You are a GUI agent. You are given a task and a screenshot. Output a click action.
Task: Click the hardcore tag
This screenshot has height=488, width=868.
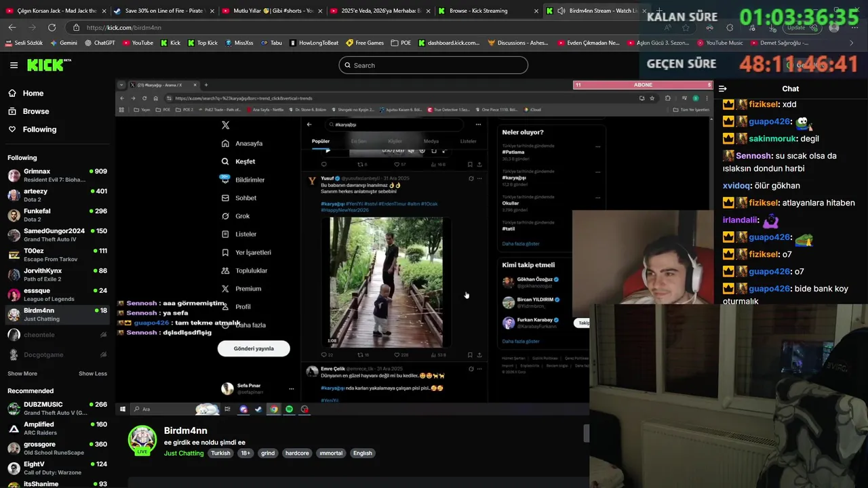[x=297, y=453]
